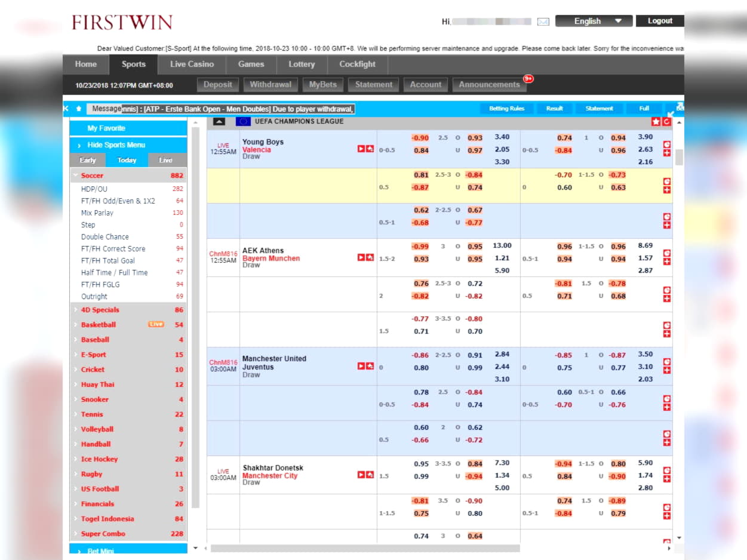Open more bets plus in Young Boys row
747x560 pixels.
tap(667, 153)
